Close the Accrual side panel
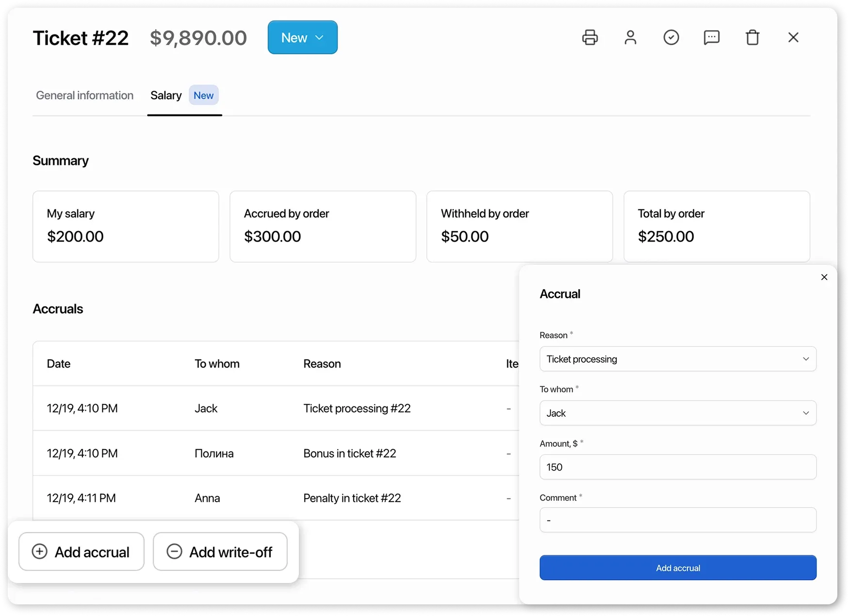849x616 pixels. coord(824,277)
